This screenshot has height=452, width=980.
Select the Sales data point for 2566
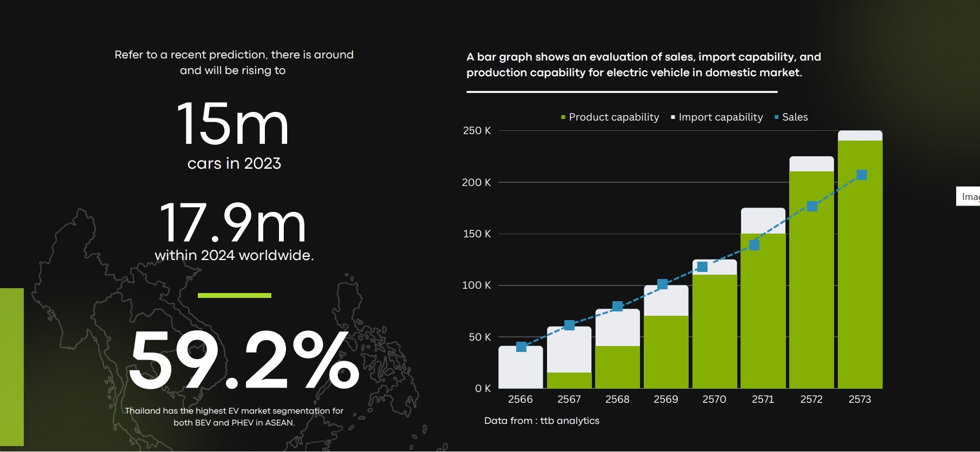[521, 347]
